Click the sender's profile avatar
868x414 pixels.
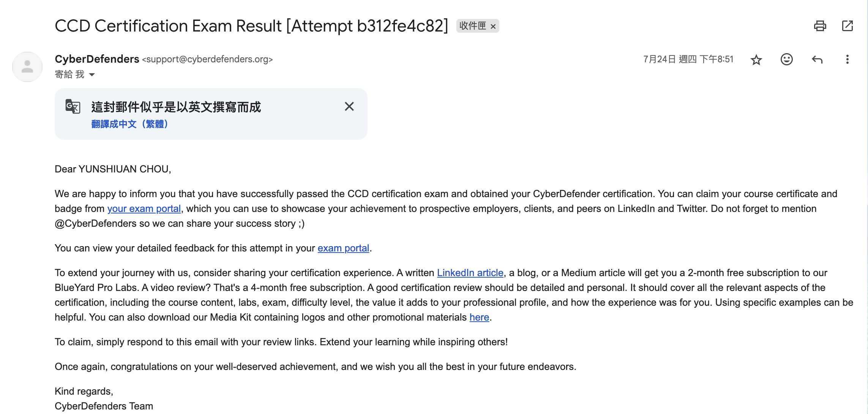(27, 67)
